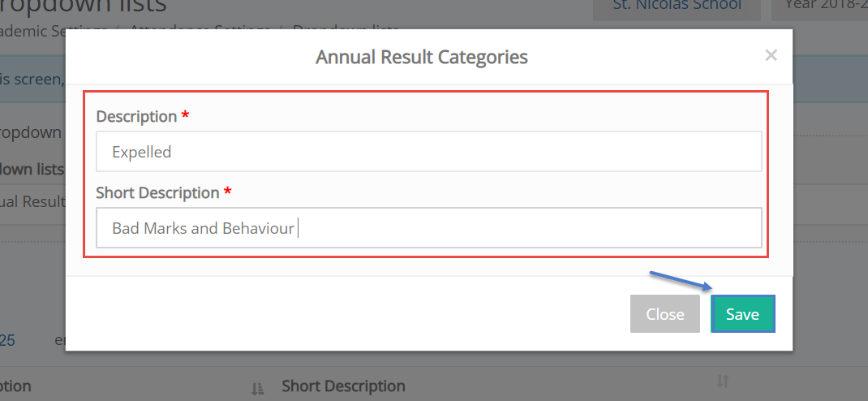This screenshot has height=401, width=868.
Task: Close the modal with the X icon
Action: pyautogui.click(x=771, y=55)
